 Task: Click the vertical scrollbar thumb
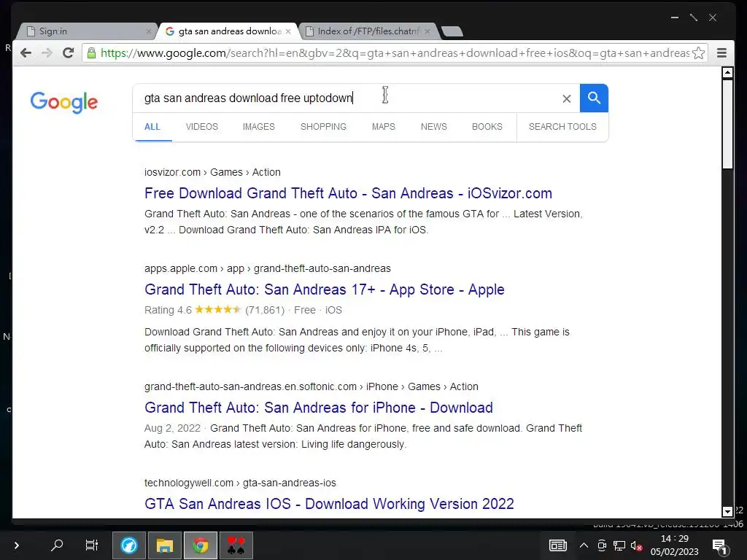pos(727,124)
